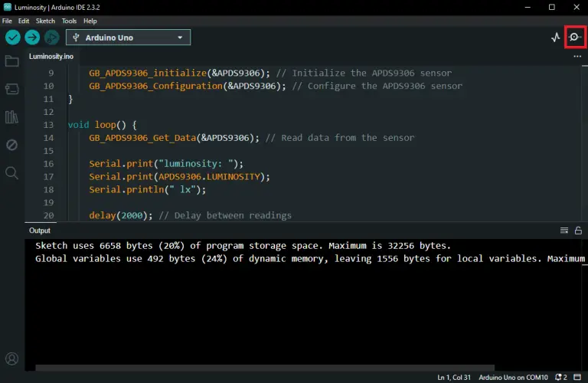The image size is (588, 383).
Task: Click Serial.print(APDS9306.LUMINOSITY) line
Action: [179, 176]
